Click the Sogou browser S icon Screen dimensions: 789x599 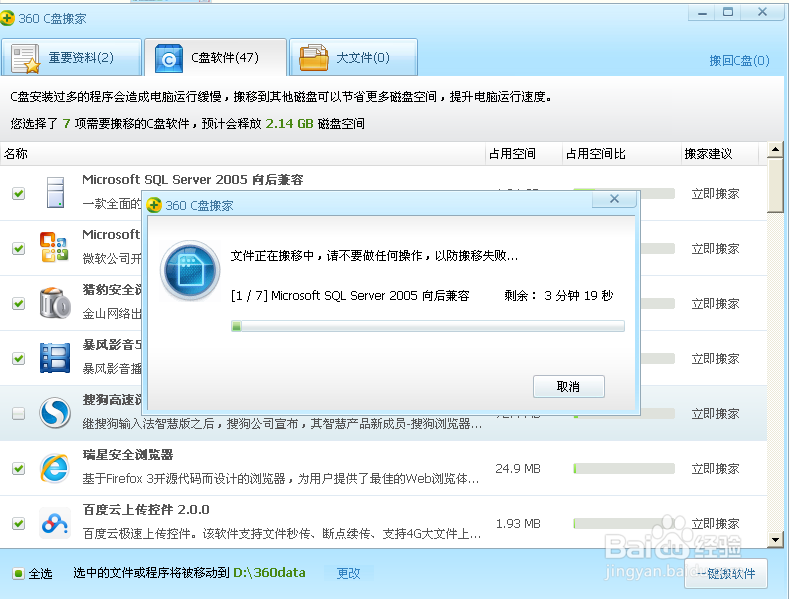tap(55, 413)
